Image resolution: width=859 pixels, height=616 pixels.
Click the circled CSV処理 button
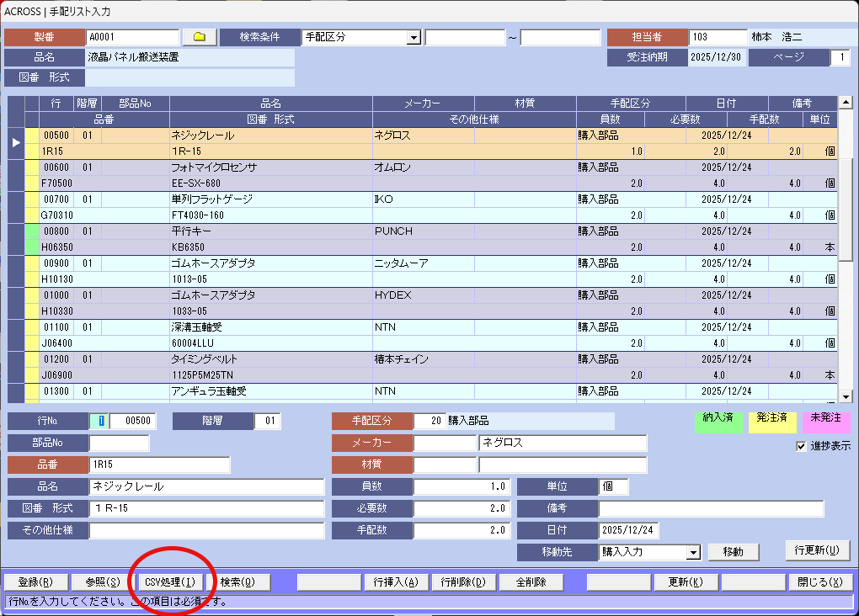[x=172, y=581]
